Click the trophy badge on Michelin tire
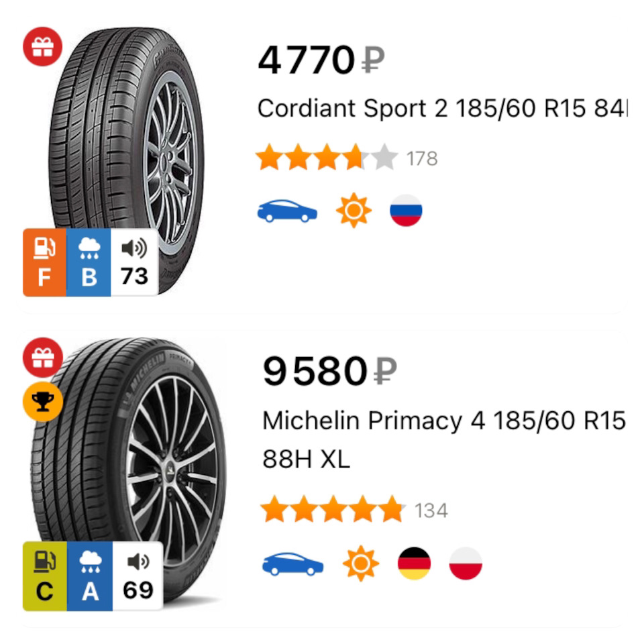This screenshot has width=644, height=644. tap(43, 402)
